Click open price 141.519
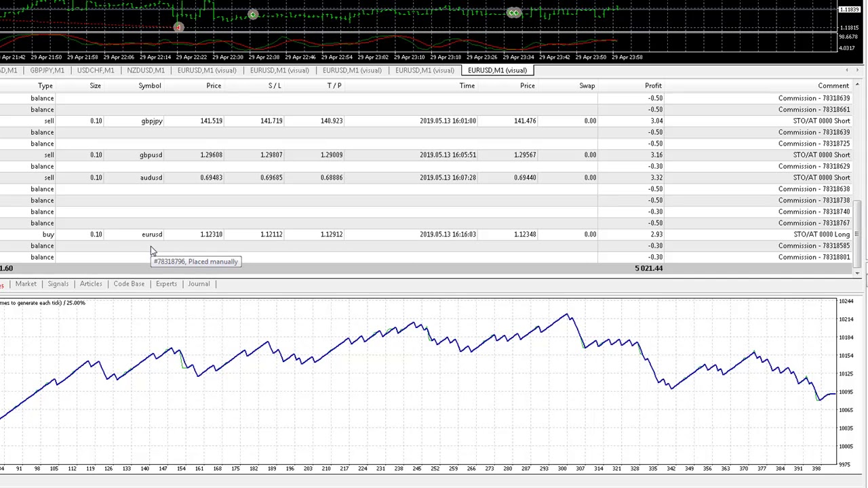868x488 pixels. (212, 121)
